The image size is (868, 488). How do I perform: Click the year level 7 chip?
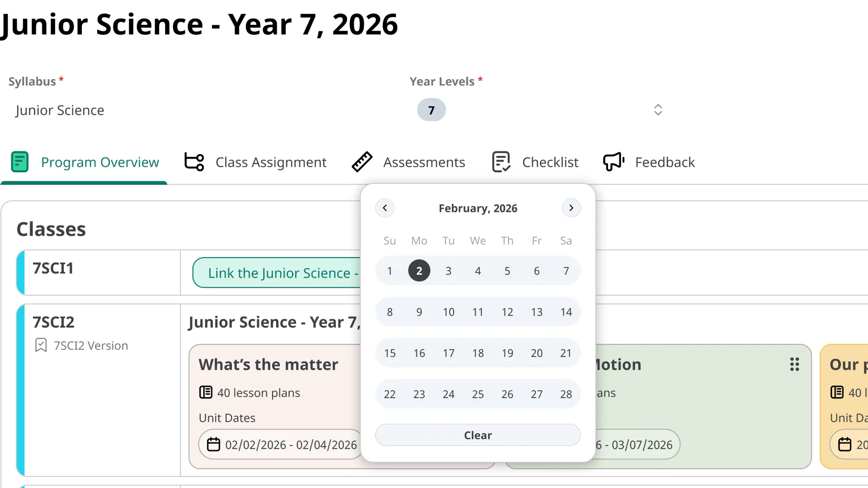tap(431, 110)
